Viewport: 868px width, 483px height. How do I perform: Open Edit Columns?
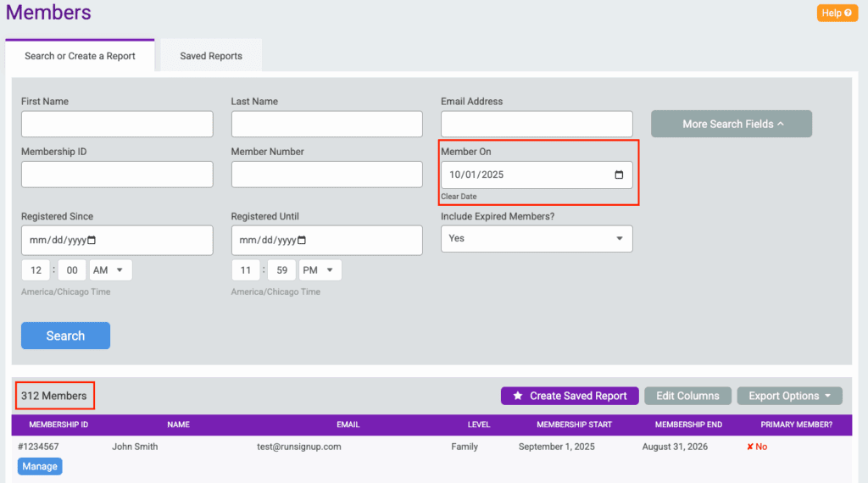point(687,396)
